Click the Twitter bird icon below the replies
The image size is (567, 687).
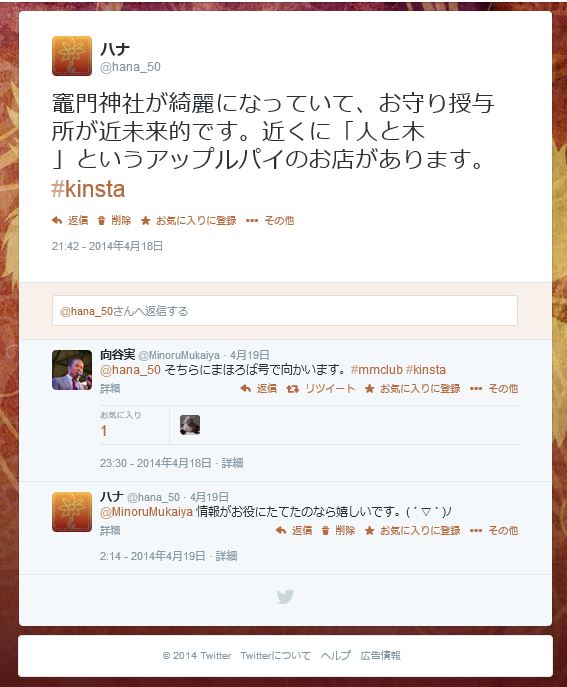285,596
